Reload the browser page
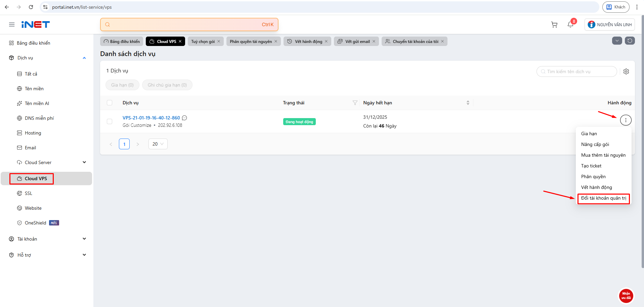644x307 pixels. click(x=31, y=7)
